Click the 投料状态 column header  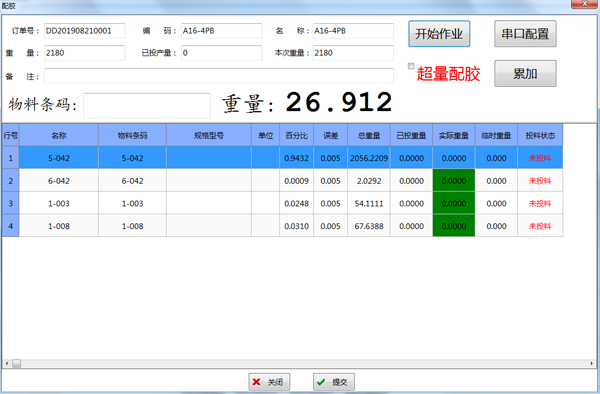540,135
